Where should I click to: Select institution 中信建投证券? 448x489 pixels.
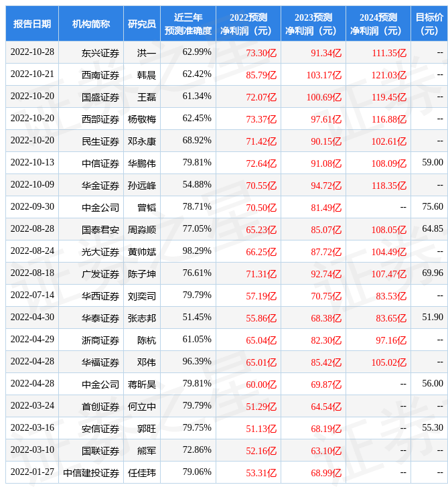tap(91, 474)
